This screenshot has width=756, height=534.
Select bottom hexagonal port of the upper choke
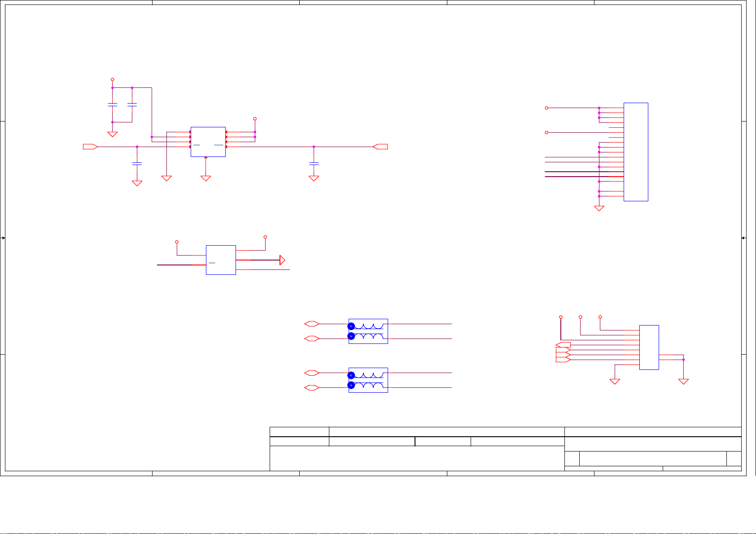pyautogui.click(x=312, y=339)
